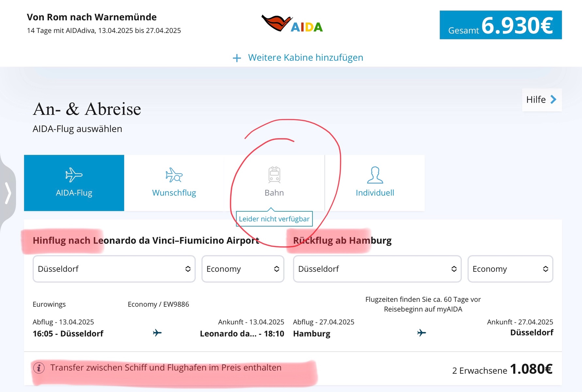582x392 pixels.
Task: Open the outbound Economy class dropdown
Action: [x=243, y=269]
